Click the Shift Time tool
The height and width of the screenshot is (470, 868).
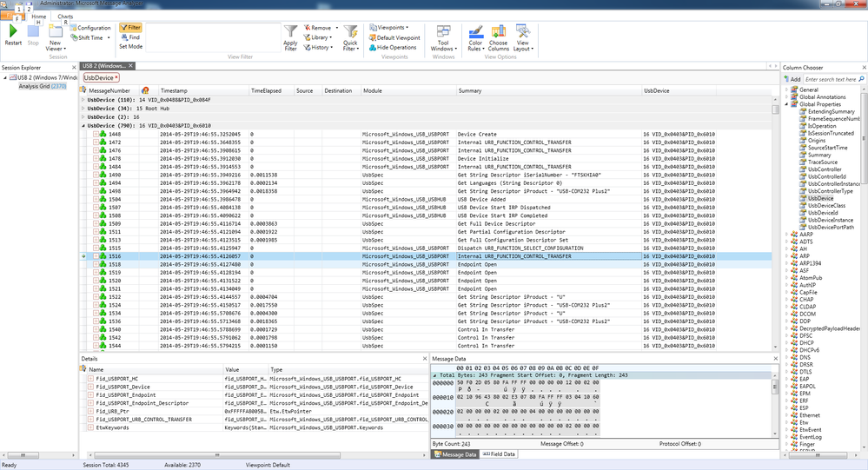89,37
